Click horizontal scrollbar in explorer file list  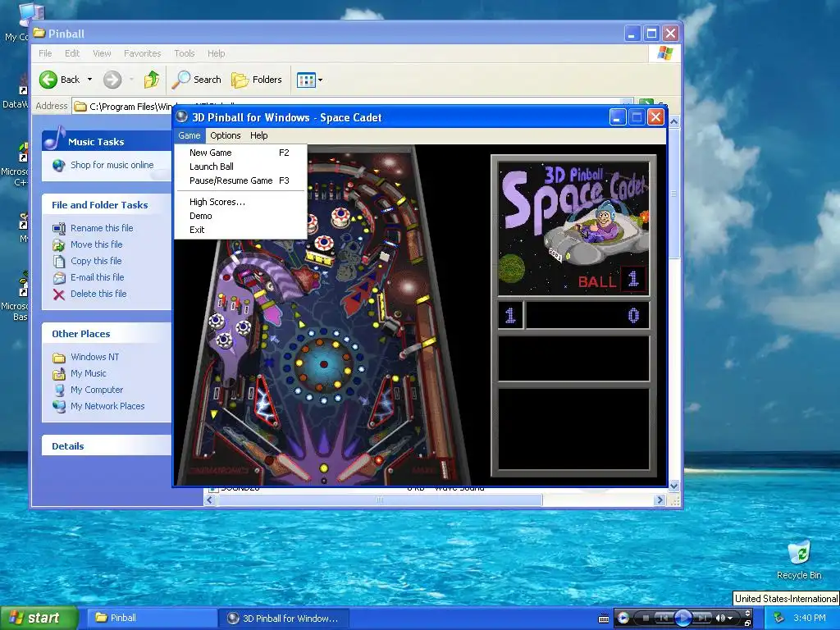(380, 500)
